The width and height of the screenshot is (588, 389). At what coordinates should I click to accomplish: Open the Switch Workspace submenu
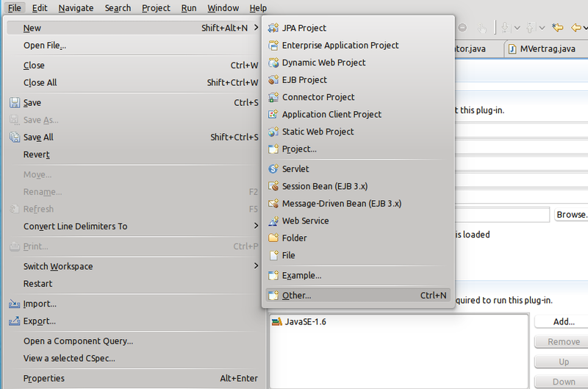point(256,266)
